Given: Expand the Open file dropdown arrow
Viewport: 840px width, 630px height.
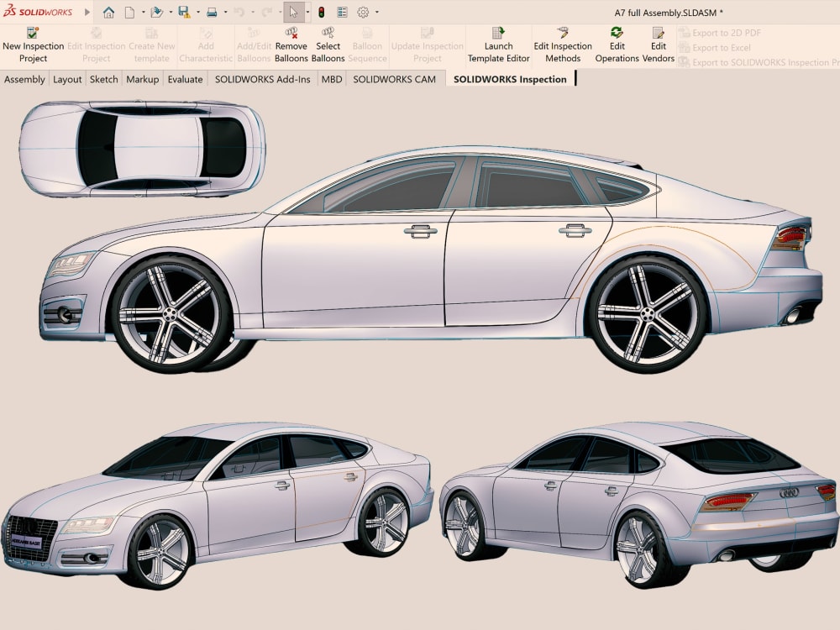Looking at the screenshot, I should [171, 12].
